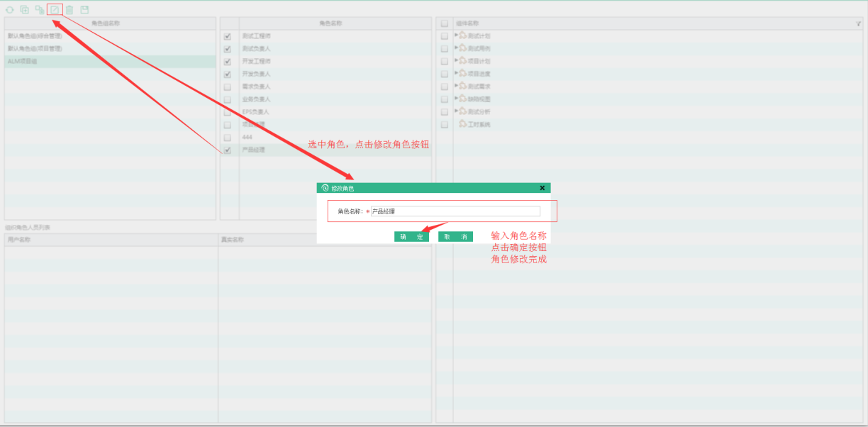868x427 pixels.
Task: Check the 需求负责人 role checkbox
Action: point(228,87)
